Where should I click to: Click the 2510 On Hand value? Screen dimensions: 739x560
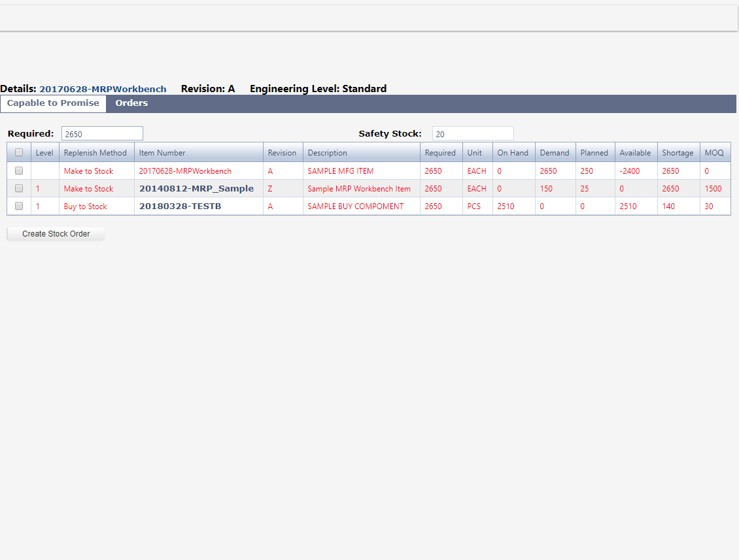pos(506,206)
